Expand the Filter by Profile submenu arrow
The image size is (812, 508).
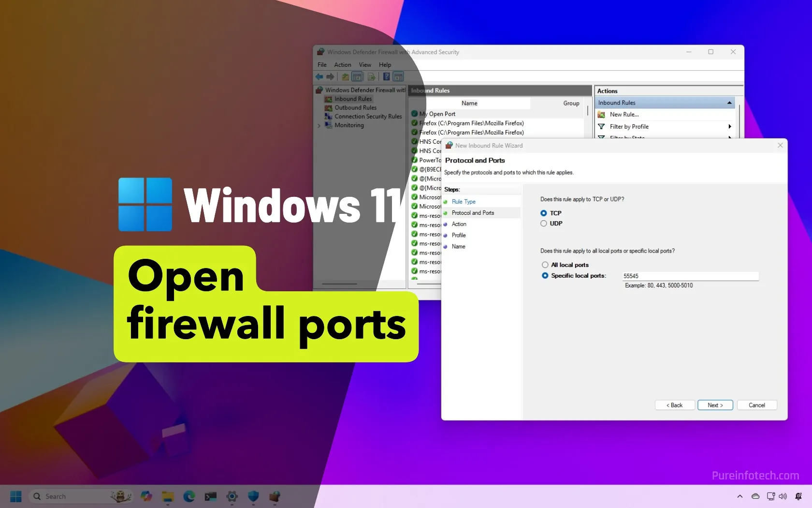pos(730,127)
